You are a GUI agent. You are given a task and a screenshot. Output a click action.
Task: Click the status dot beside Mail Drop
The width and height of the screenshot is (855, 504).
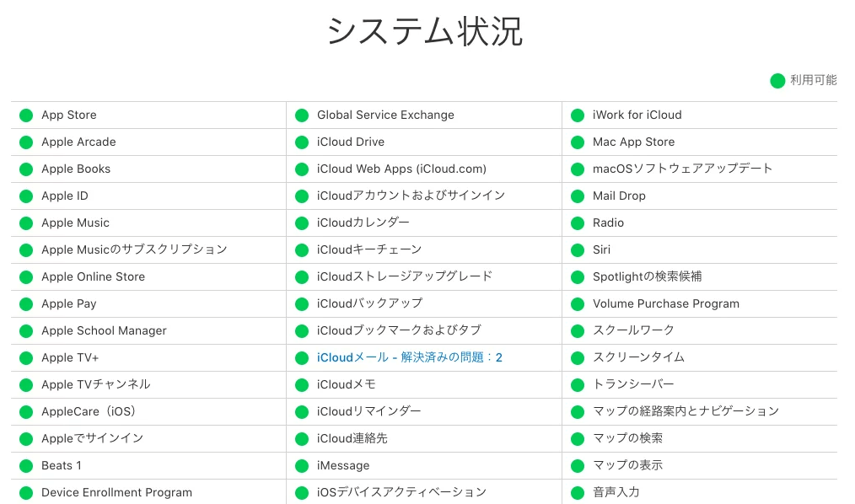578,196
